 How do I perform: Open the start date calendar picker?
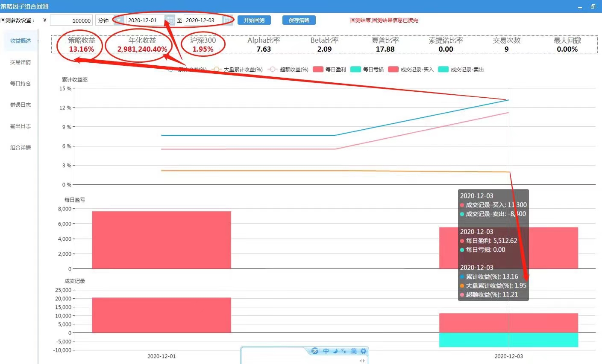(170, 20)
